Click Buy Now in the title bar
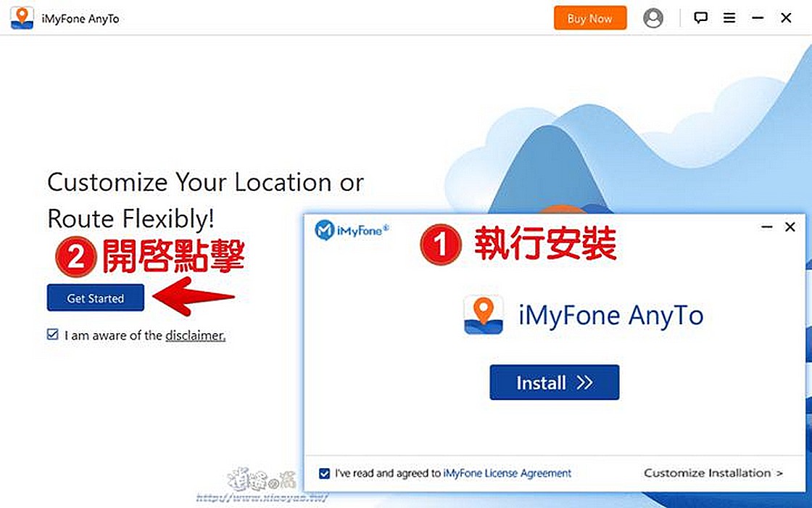 tap(589, 17)
